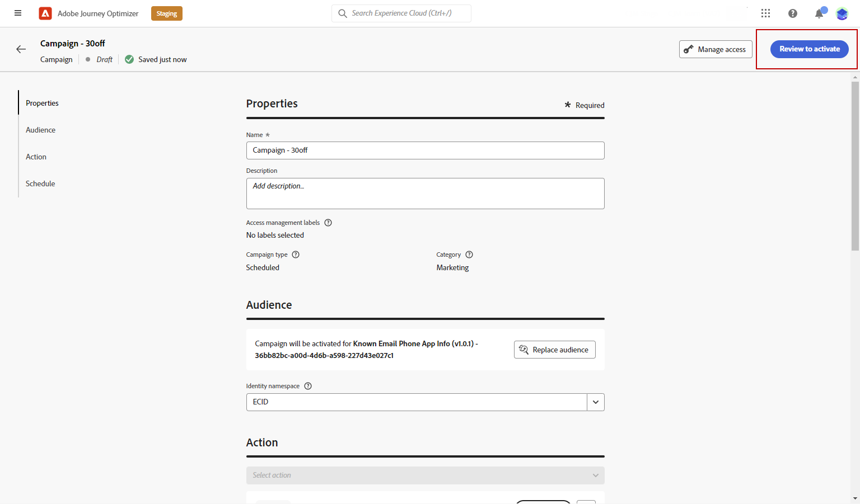Screen dimensions: 860x504
Task: Jump to the Audience section tab
Action: 41,130
